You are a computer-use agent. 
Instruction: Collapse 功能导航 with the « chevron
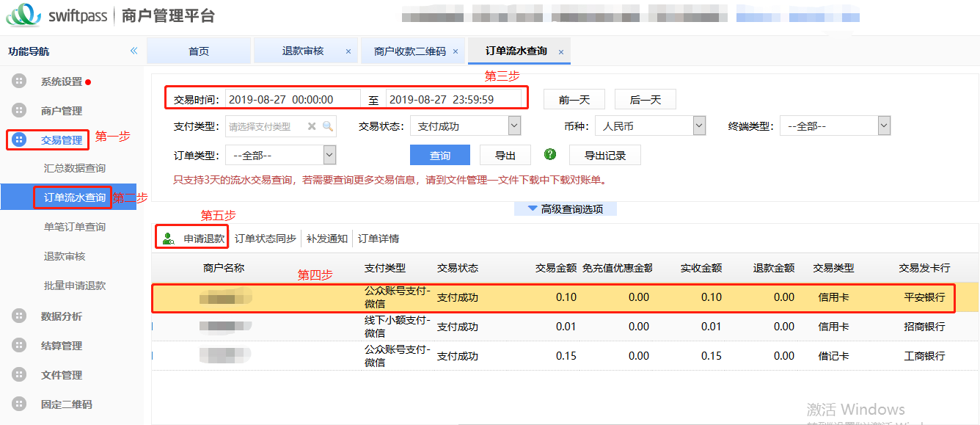coord(134,51)
